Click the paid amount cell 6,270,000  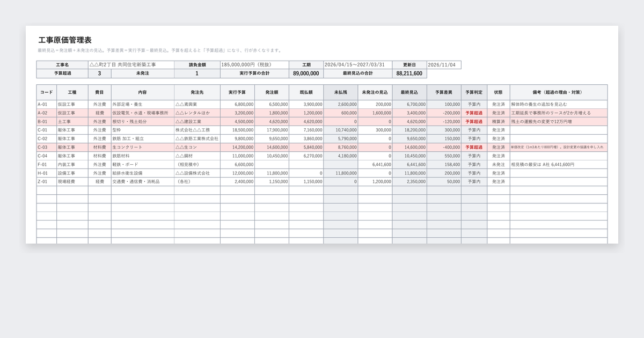(x=306, y=156)
